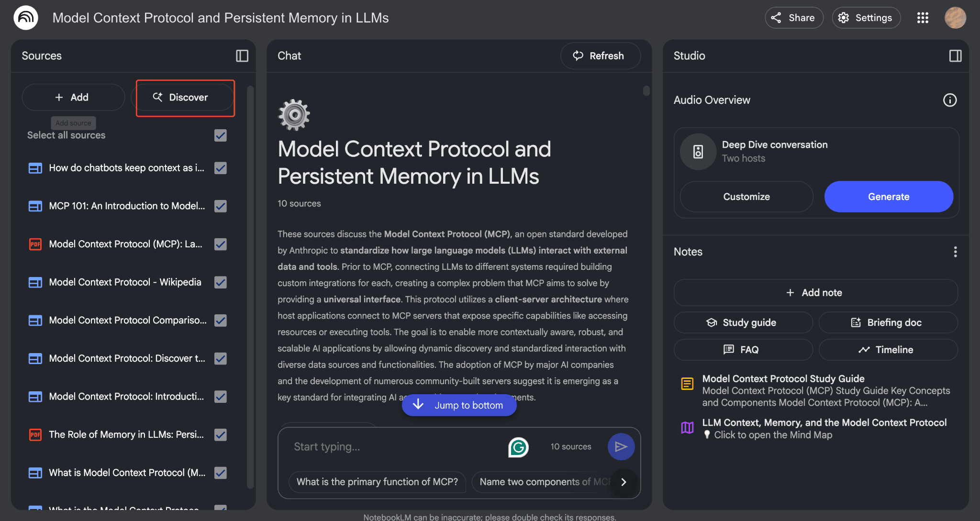Refresh the chat summary
Image resolution: width=980 pixels, height=521 pixels.
(600, 56)
